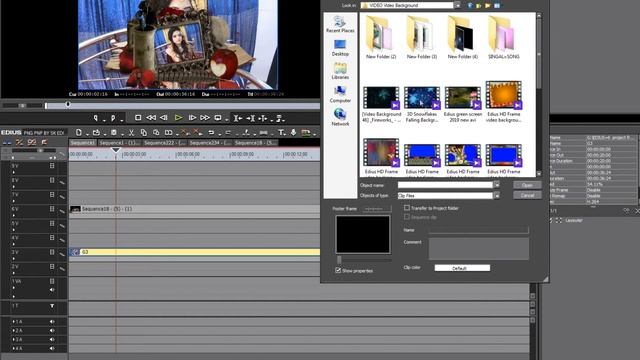Open Libraries in dialog sidebar
The width and height of the screenshot is (640, 360).
340,71
